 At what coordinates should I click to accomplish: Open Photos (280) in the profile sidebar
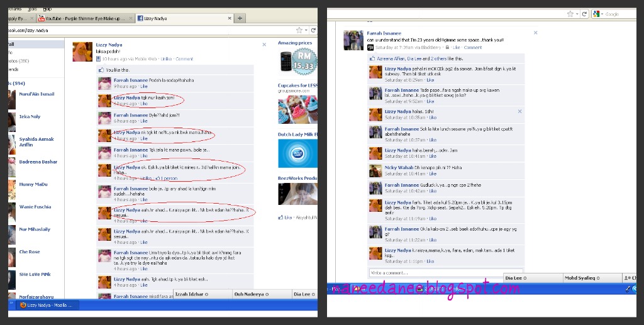coord(19,61)
